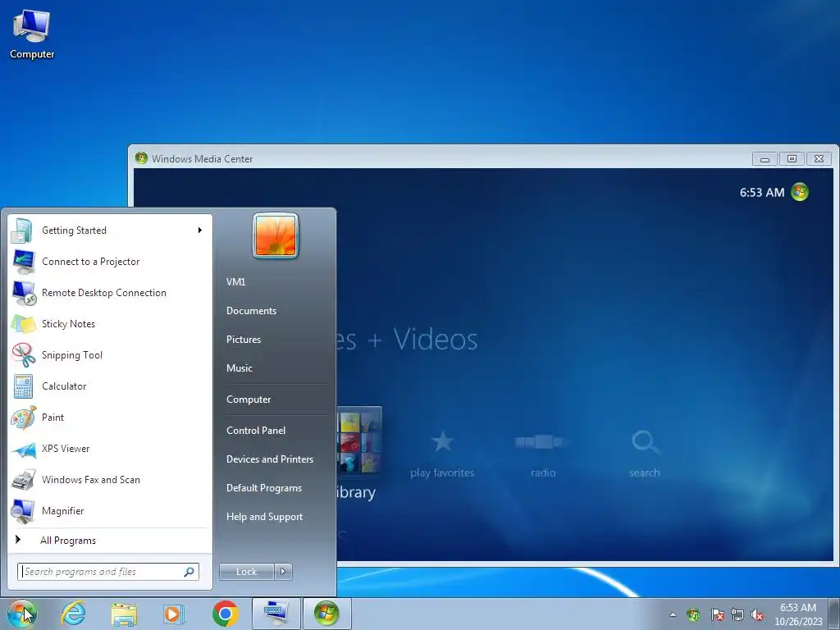Launch Connect to a Projector
This screenshot has width=840, height=630.
tap(110, 262)
